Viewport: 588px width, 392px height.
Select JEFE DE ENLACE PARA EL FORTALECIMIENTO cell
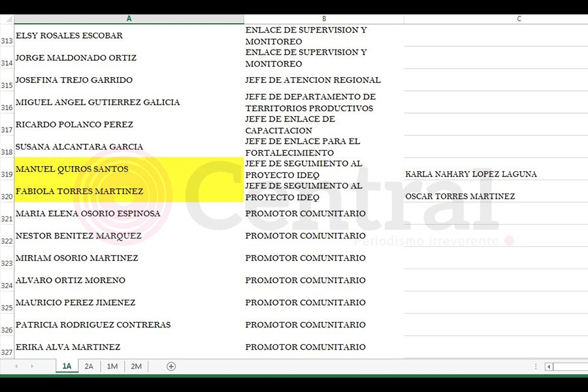click(x=324, y=146)
